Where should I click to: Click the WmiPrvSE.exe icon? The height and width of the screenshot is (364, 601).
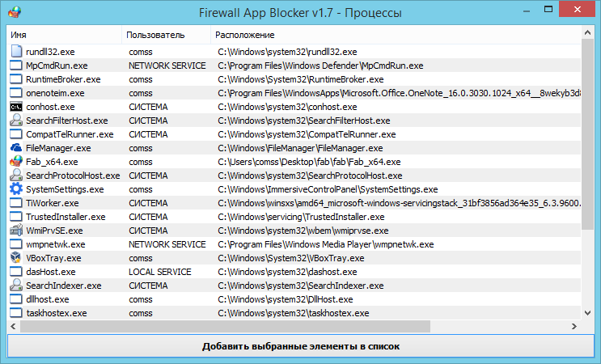16,231
